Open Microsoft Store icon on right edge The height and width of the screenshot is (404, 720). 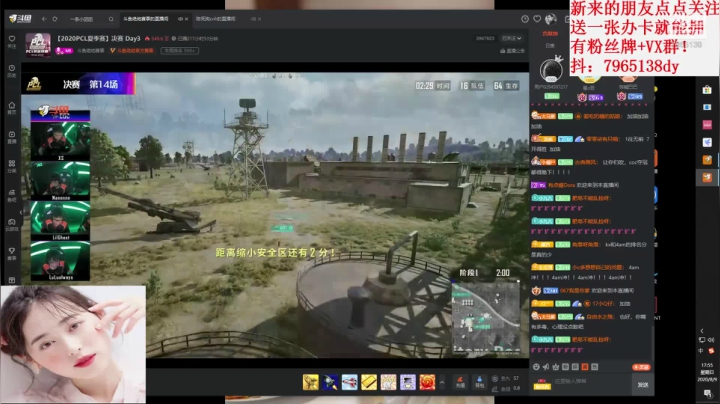click(x=707, y=90)
